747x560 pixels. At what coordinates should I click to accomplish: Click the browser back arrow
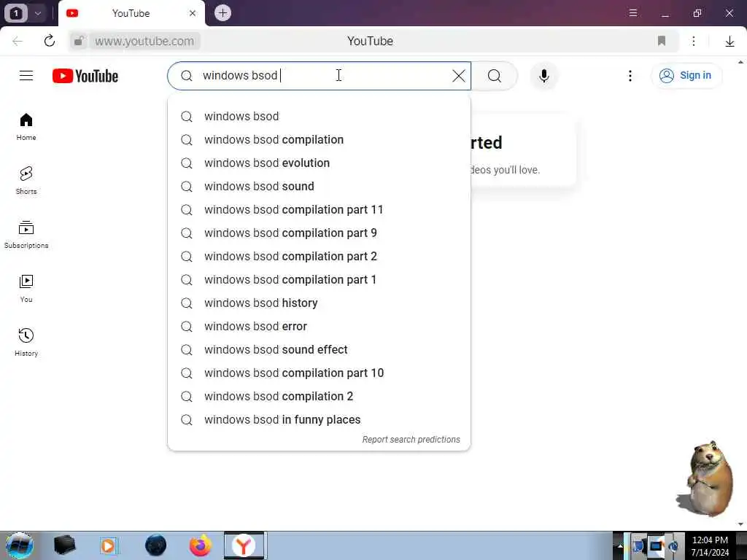pos(18,41)
